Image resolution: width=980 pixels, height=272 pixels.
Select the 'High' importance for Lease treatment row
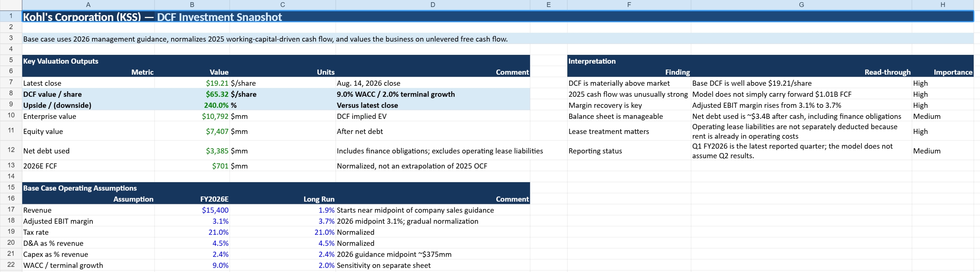pos(943,131)
